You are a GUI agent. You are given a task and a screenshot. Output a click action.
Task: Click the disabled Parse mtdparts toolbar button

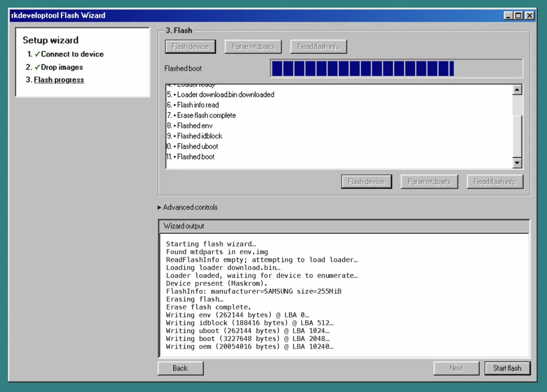pos(253,47)
